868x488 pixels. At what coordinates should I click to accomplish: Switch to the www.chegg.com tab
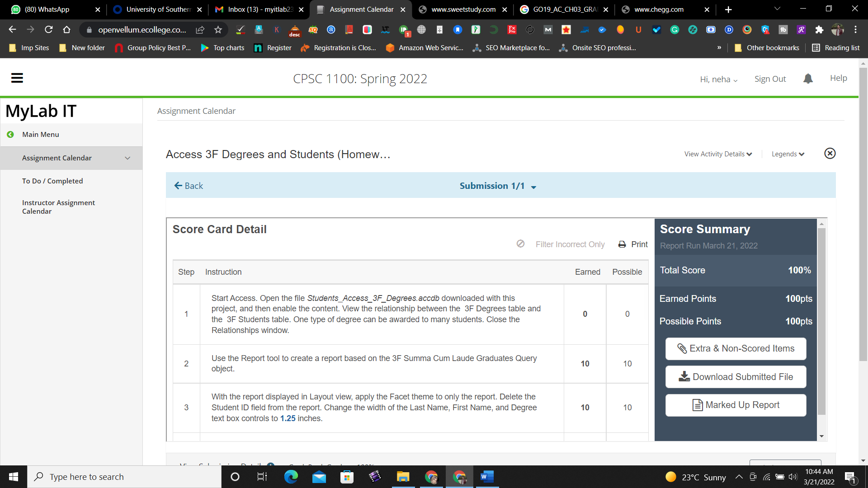click(x=665, y=9)
